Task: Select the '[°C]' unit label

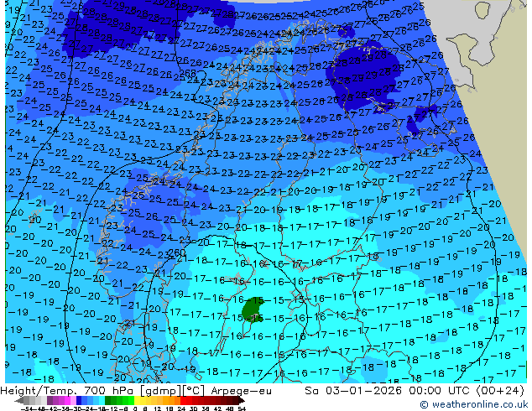Action: [192, 391]
